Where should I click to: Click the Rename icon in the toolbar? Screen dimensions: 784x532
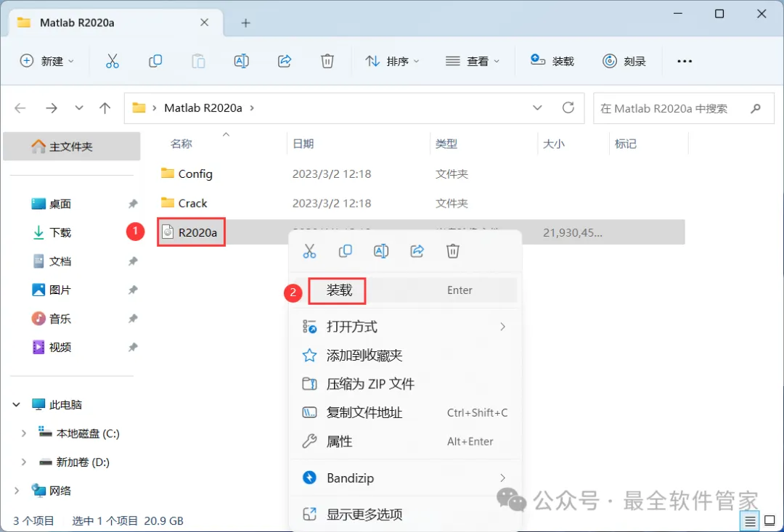pos(242,61)
